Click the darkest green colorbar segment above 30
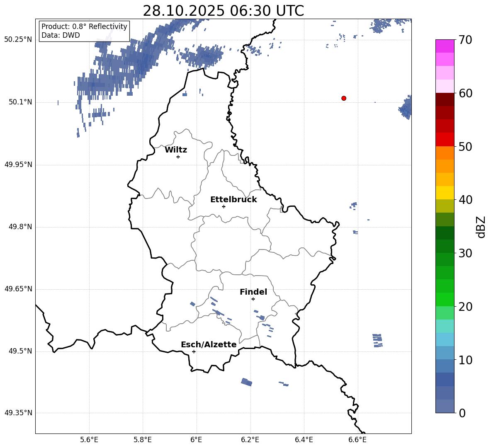 point(445,233)
